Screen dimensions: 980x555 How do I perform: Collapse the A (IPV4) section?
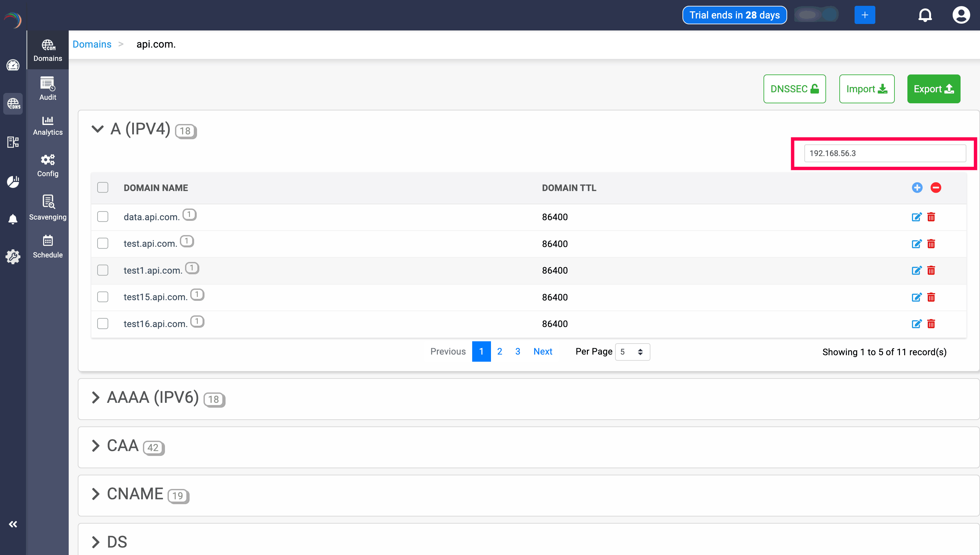(x=98, y=129)
